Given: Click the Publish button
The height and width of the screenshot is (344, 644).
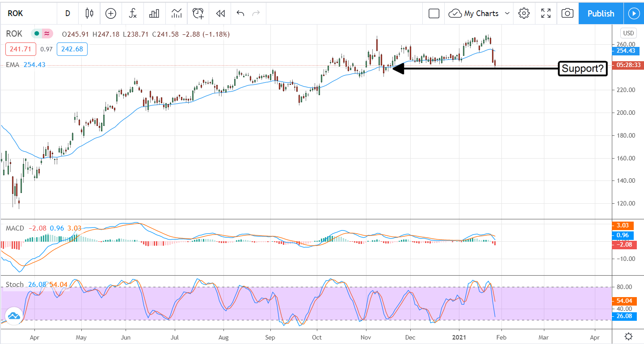Looking at the screenshot, I should tap(601, 13).
